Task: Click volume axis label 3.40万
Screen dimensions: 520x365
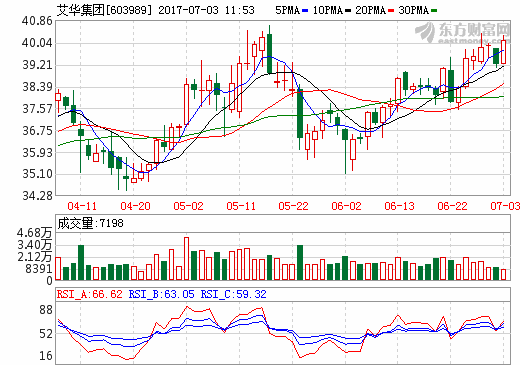Action: tap(35, 245)
